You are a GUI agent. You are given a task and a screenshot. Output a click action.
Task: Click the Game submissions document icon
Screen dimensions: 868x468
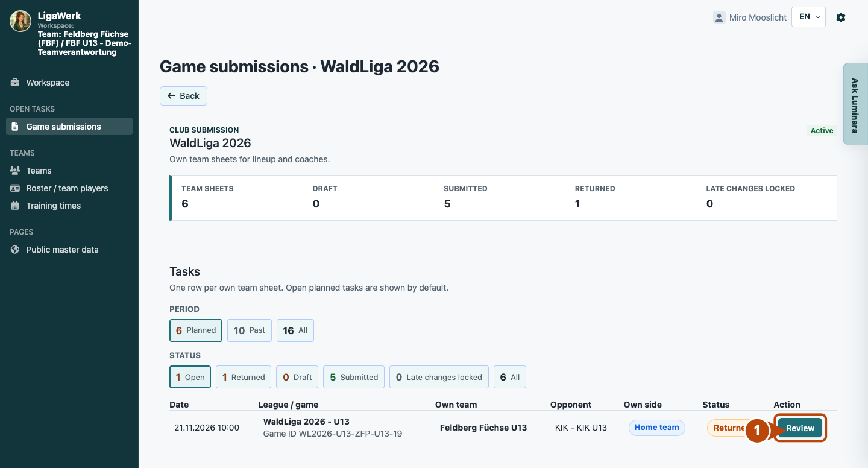point(15,127)
